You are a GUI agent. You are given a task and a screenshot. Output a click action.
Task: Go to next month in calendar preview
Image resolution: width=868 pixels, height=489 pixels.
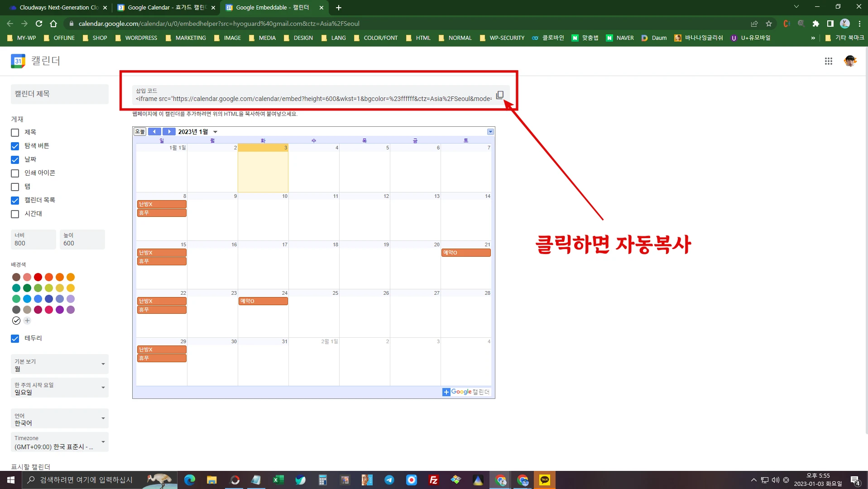(x=169, y=131)
